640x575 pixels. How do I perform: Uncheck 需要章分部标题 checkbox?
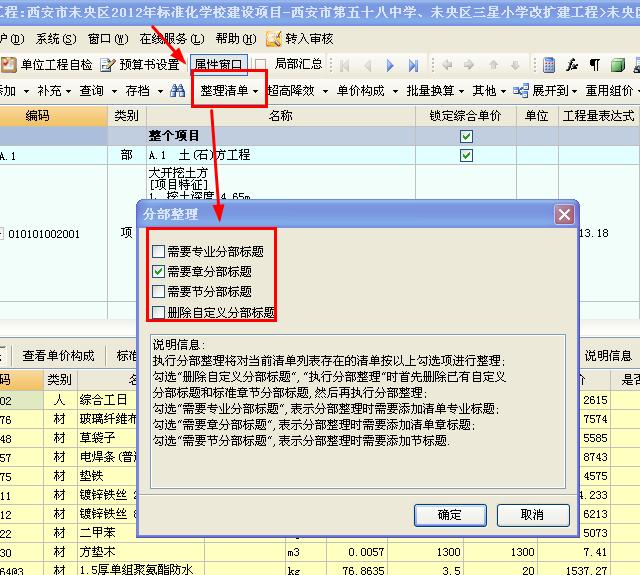tap(158, 271)
